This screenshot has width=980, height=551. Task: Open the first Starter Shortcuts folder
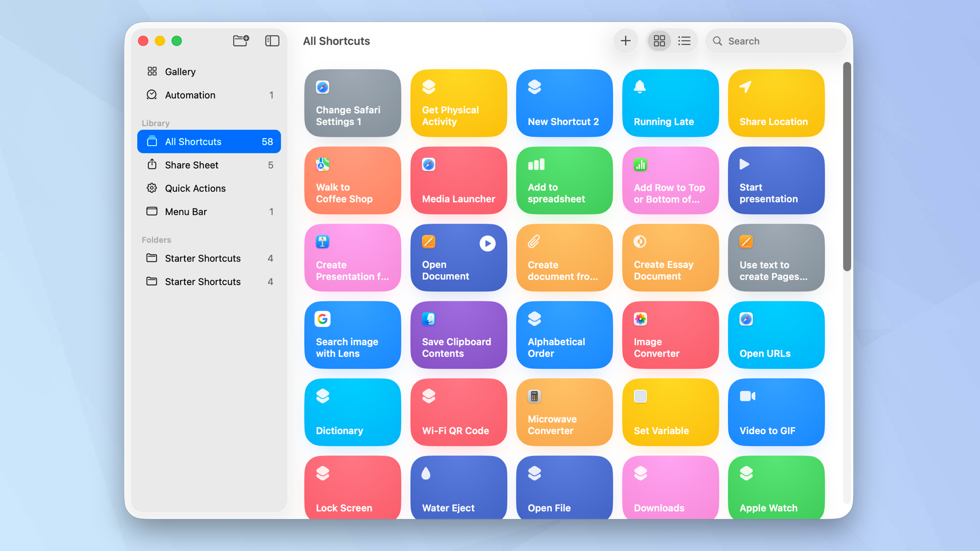[202, 258]
